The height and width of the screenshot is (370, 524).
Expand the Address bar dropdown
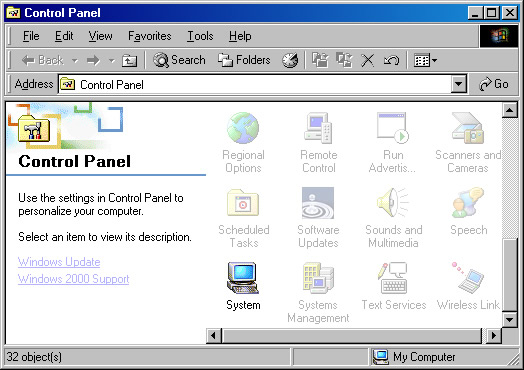(458, 84)
